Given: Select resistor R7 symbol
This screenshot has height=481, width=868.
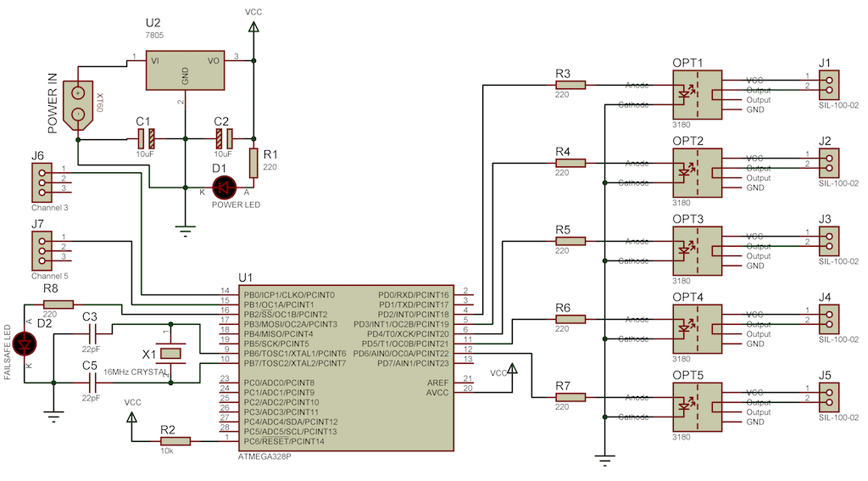Looking at the screenshot, I should click(x=570, y=397).
